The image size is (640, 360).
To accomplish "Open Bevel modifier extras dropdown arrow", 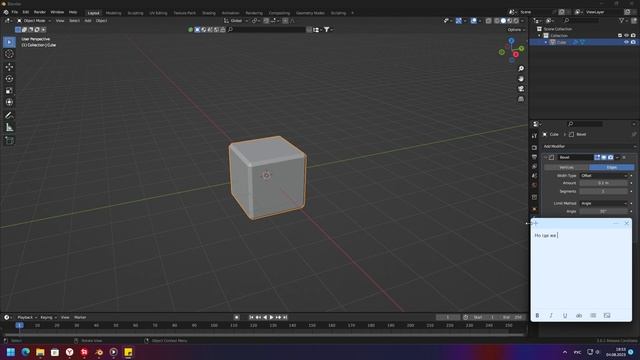I will tap(617, 157).
